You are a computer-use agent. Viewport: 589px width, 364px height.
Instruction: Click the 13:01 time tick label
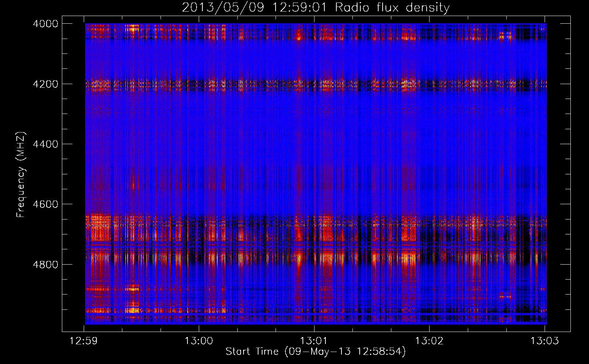click(x=314, y=341)
